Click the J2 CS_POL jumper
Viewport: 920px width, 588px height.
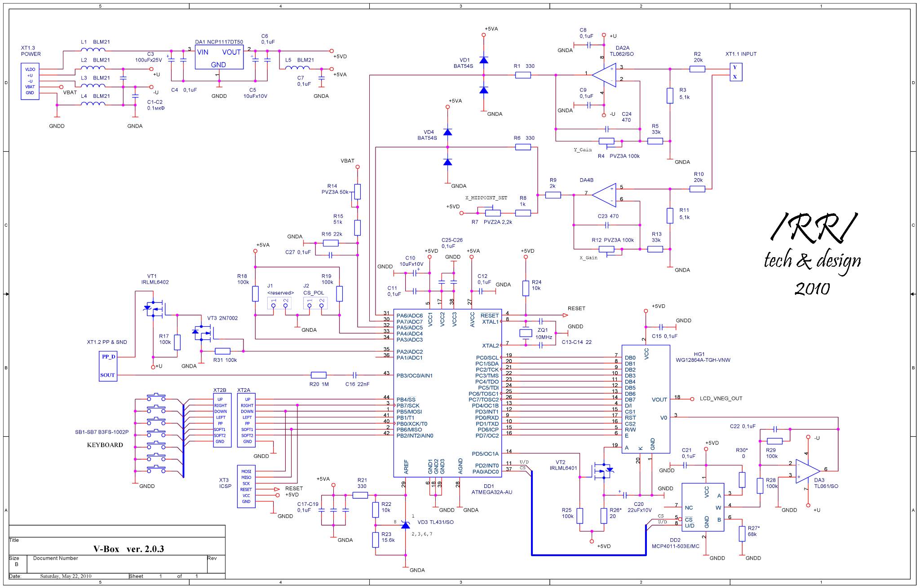click(x=315, y=303)
